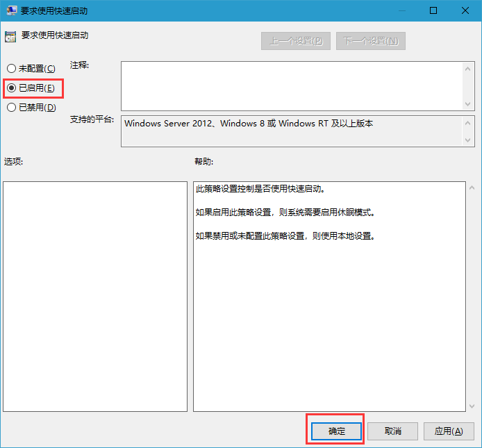The width and height of the screenshot is (482, 448).
Task: Click the down arrow in the 注释 scrollbar
Action: click(468, 103)
